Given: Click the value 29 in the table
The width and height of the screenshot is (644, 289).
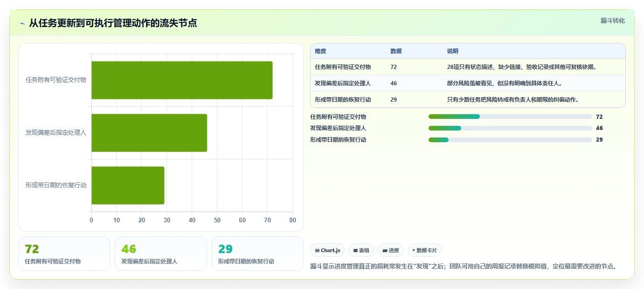Looking at the screenshot, I should pos(394,100).
